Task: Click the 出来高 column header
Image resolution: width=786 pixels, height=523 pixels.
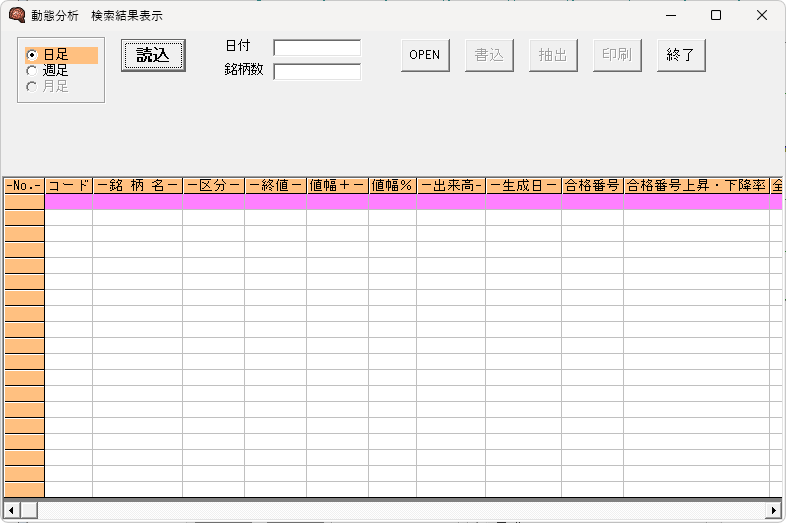Action: pyautogui.click(x=451, y=186)
